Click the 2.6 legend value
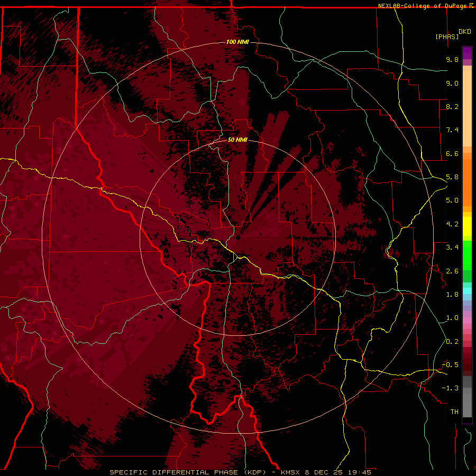476x476 pixels. [452, 271]
